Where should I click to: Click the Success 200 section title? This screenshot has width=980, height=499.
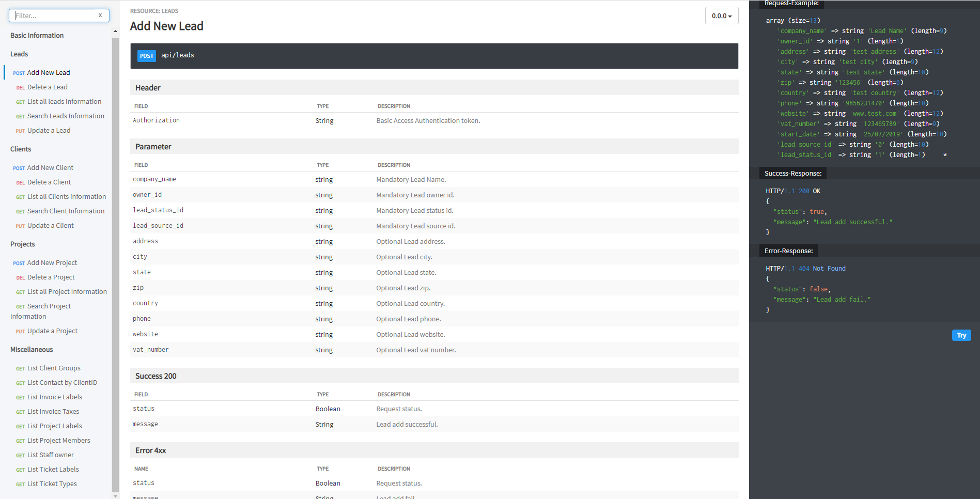pyautogui.click(x=155, y=376)
